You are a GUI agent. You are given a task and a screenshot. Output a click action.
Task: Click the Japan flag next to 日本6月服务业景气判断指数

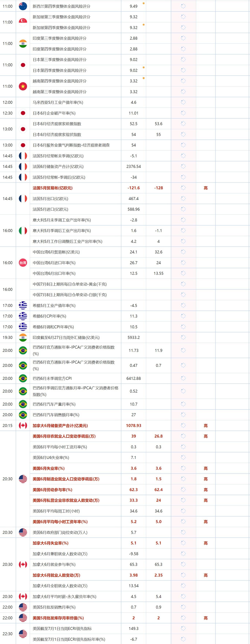coord(23,145)
